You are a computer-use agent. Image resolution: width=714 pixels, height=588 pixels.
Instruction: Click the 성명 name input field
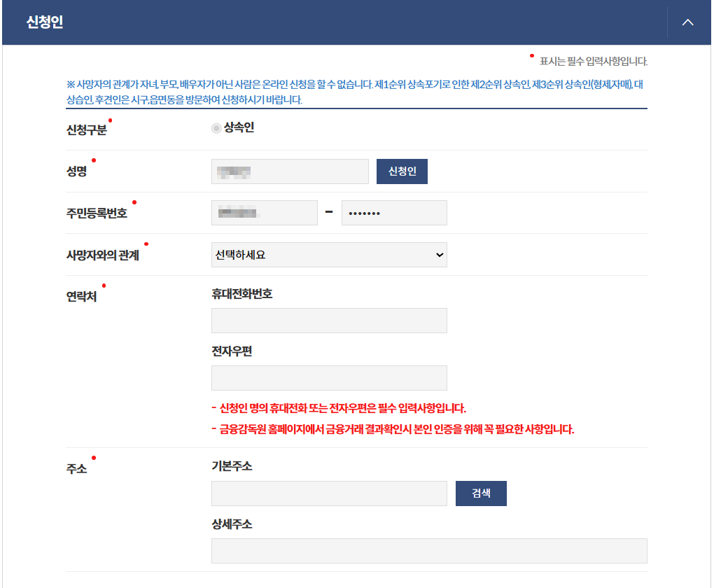290,171
